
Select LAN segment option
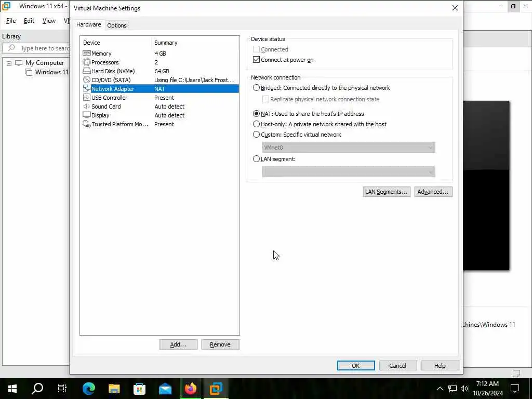[x=256, y=159]
